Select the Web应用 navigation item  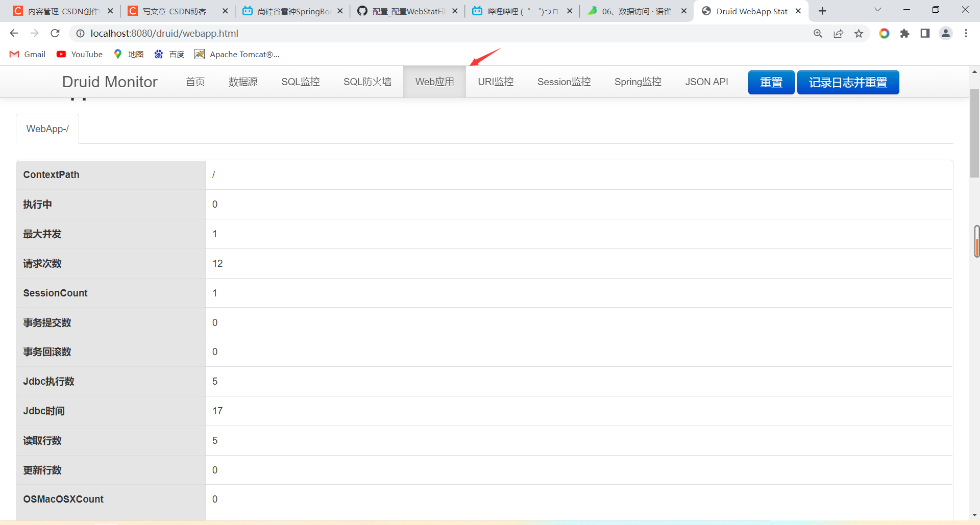[434, 82]
